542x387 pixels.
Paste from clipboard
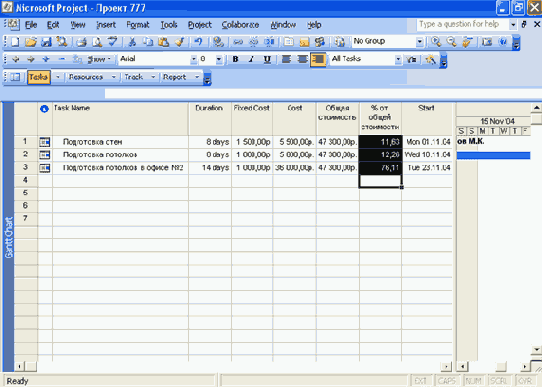[163, 42]
